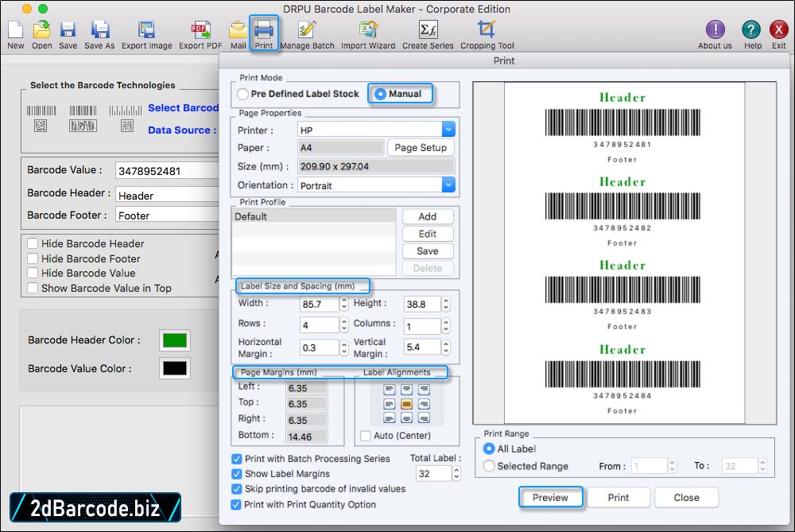Select the Cropping Tool
Viewport: 795px width, 532px height.
pos(487,30)
